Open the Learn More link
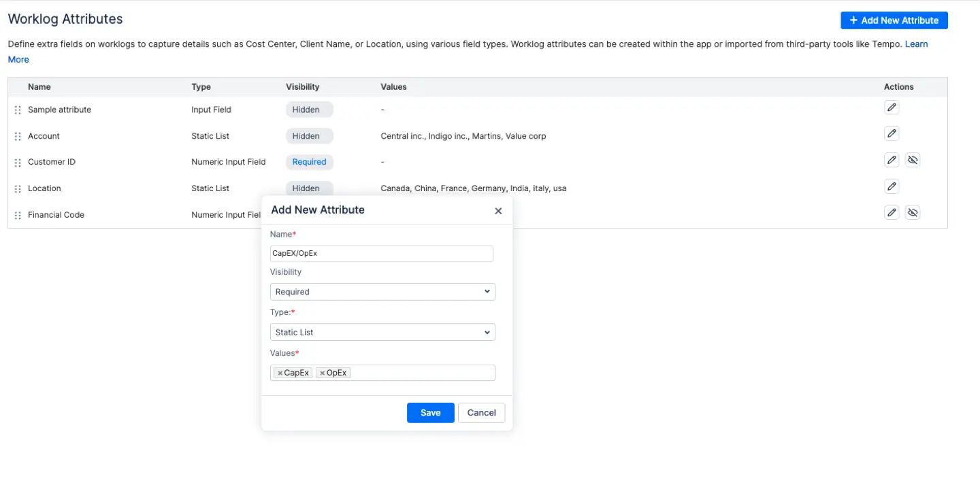 (x=917, y=44)
